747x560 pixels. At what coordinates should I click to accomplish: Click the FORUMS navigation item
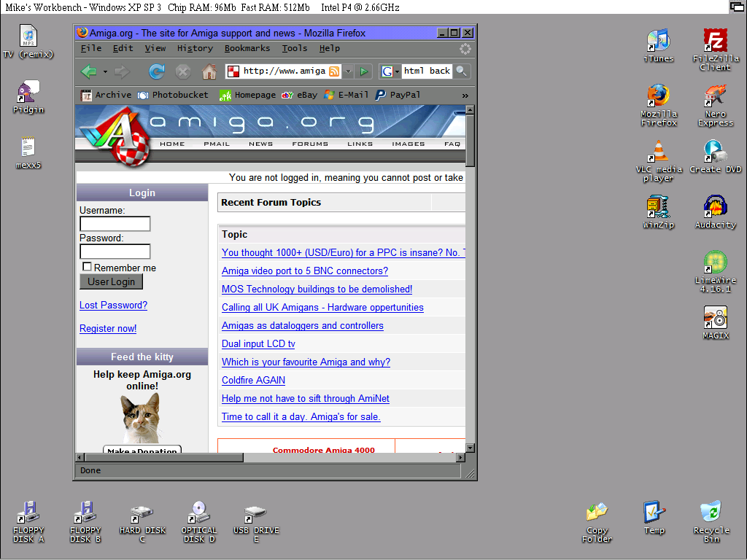click(x=310, y=144)
